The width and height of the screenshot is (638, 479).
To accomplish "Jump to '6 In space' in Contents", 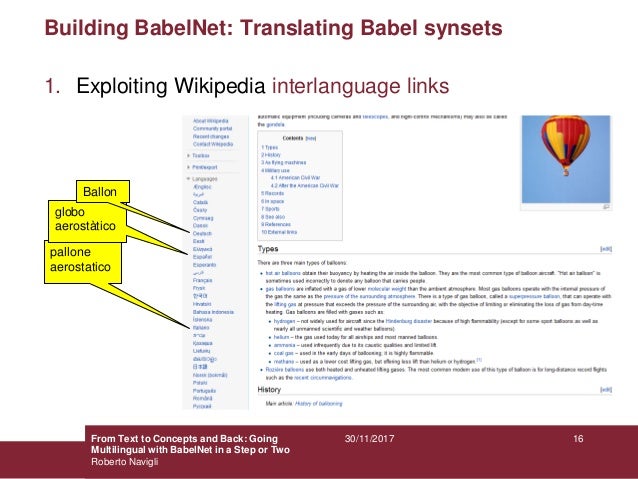I will click(x=273, y=201).
